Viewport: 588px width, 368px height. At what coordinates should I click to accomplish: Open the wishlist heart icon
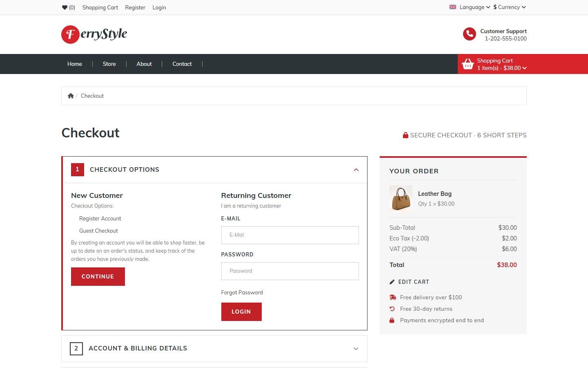tap(65, 7)
